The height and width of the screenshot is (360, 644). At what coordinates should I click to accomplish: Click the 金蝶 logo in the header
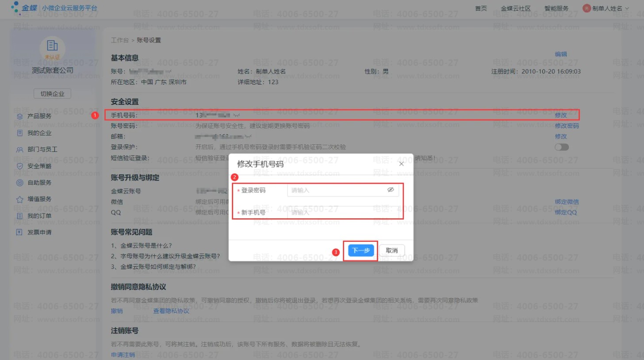[24, 8]
